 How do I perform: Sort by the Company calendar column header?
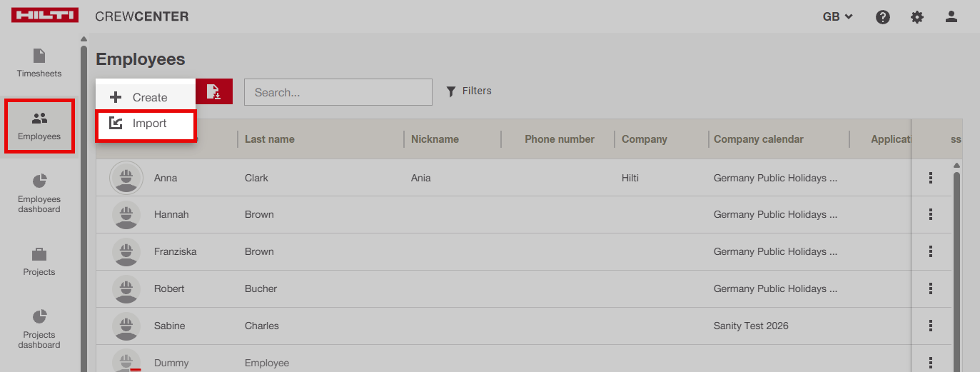tap(759, 139)
